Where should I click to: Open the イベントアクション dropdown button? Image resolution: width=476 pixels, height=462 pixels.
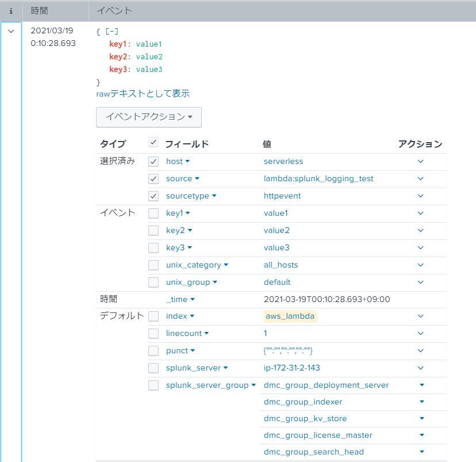point(149,117)
